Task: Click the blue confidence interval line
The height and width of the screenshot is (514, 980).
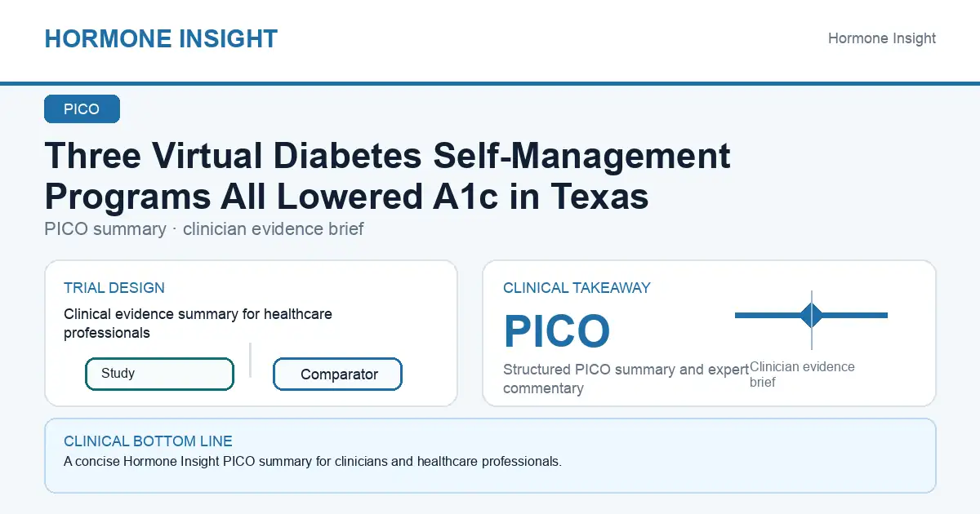Action: [811, 315]
